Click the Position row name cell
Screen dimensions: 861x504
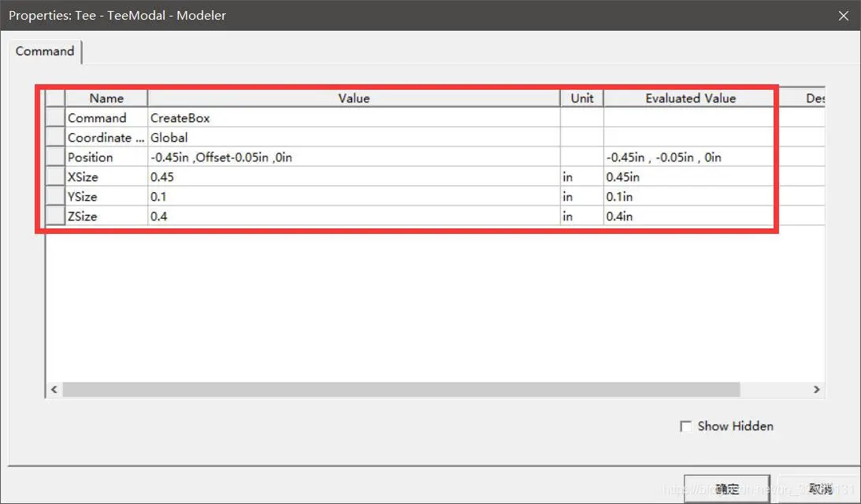(x=106, y=157)
